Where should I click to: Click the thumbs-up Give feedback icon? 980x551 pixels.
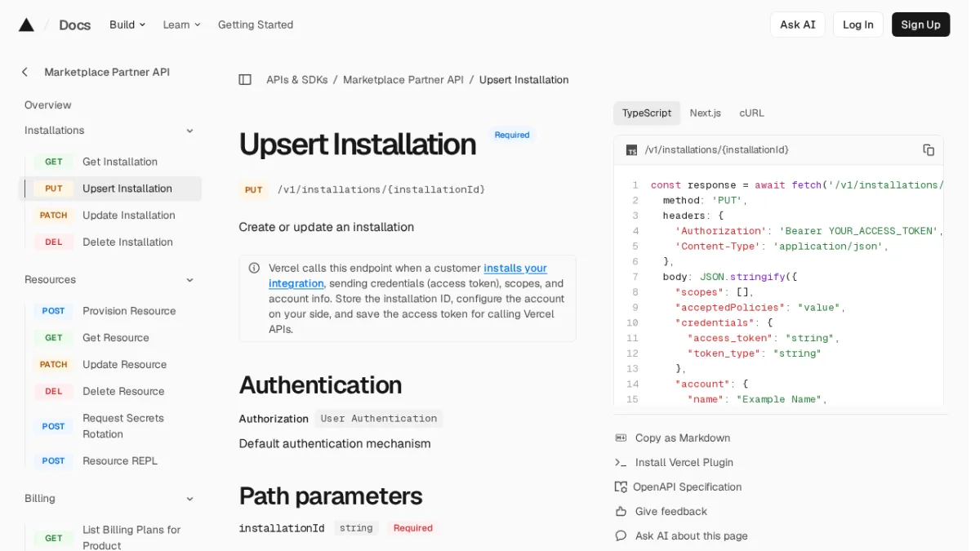pyautogui.click(x=621, y=511)
